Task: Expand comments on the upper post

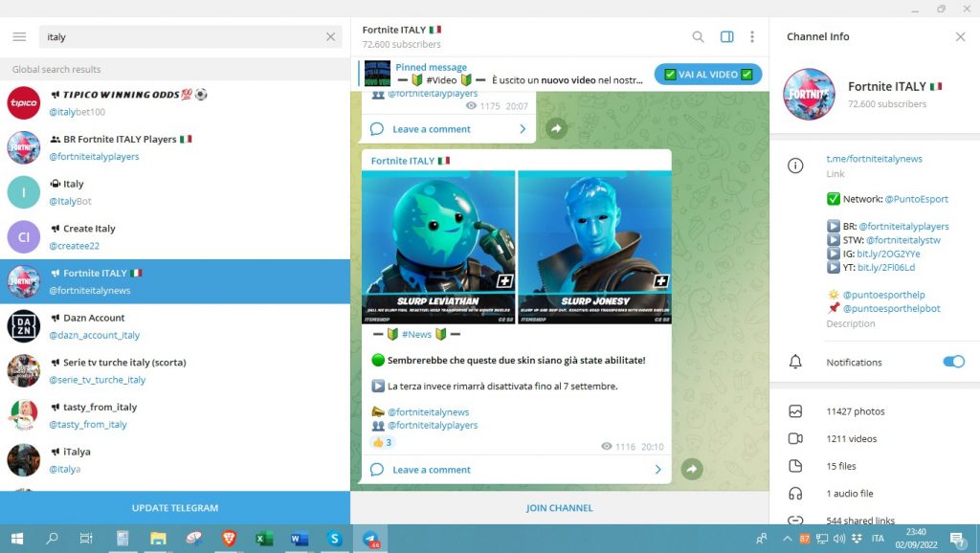Action: click(x=449, y=129)
